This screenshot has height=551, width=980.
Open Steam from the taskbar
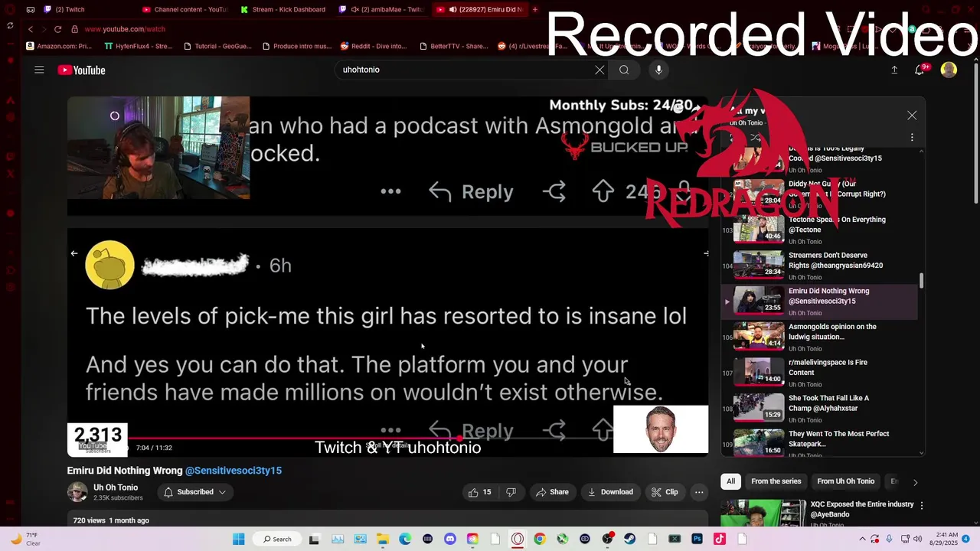[x=629, y=539]
